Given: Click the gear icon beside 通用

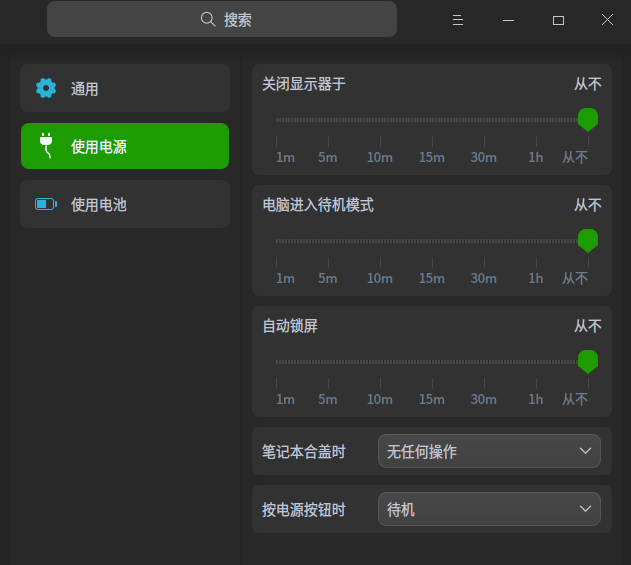Looking at the screenshot, I should [46, 88].
